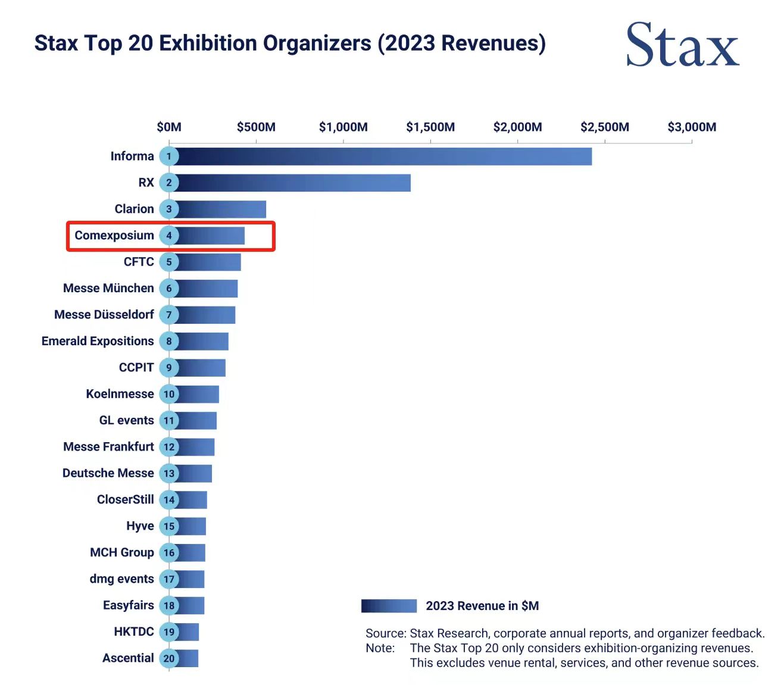Select the Messe München revenue bar
The image size is (784, 685).
[x=207, y=289]
